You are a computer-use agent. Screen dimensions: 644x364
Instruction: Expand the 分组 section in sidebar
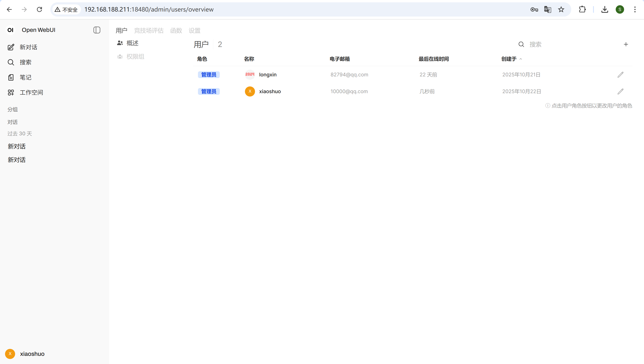pos(13,109)
